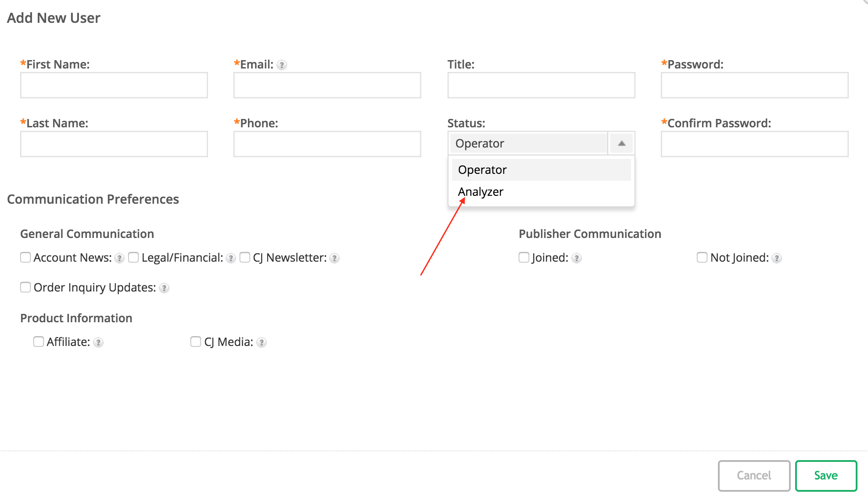Viewport: 868px width, 497px height.
Task: Focus the First Name input field
Action: (x=114, y=85)
